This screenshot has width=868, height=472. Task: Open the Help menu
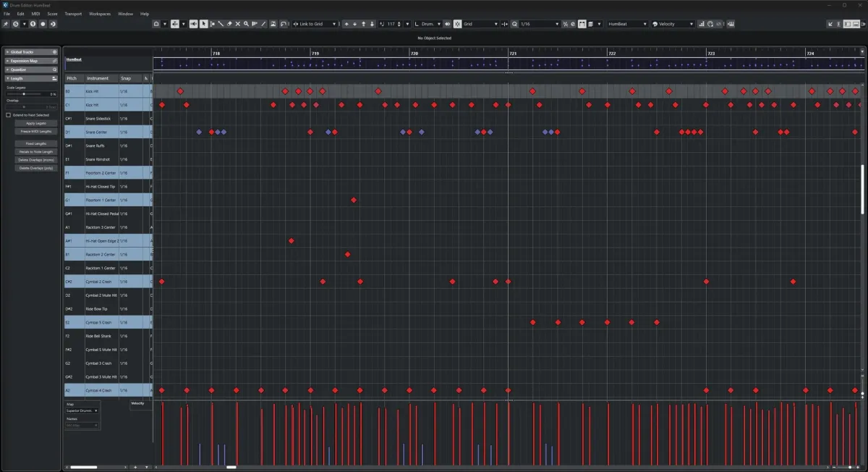pos(145,14)
